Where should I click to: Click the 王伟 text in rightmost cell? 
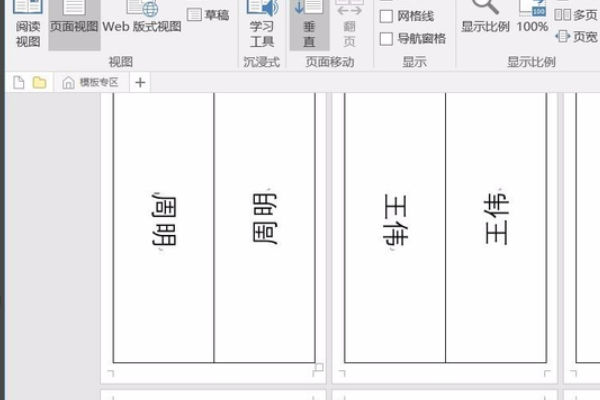[496, 219]
